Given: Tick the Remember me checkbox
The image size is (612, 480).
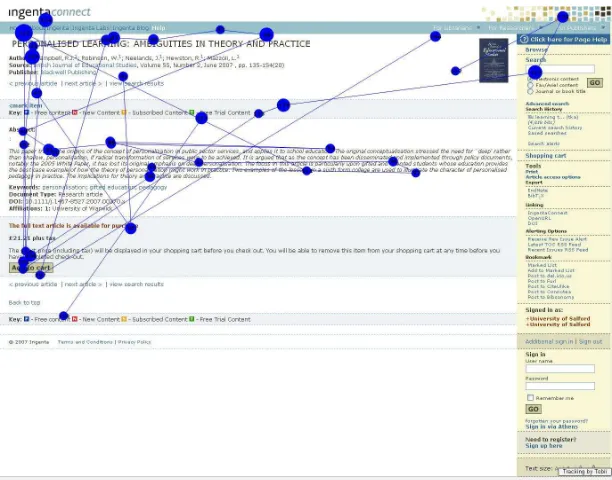Looking at the screenshot, I should pos(530,398).
